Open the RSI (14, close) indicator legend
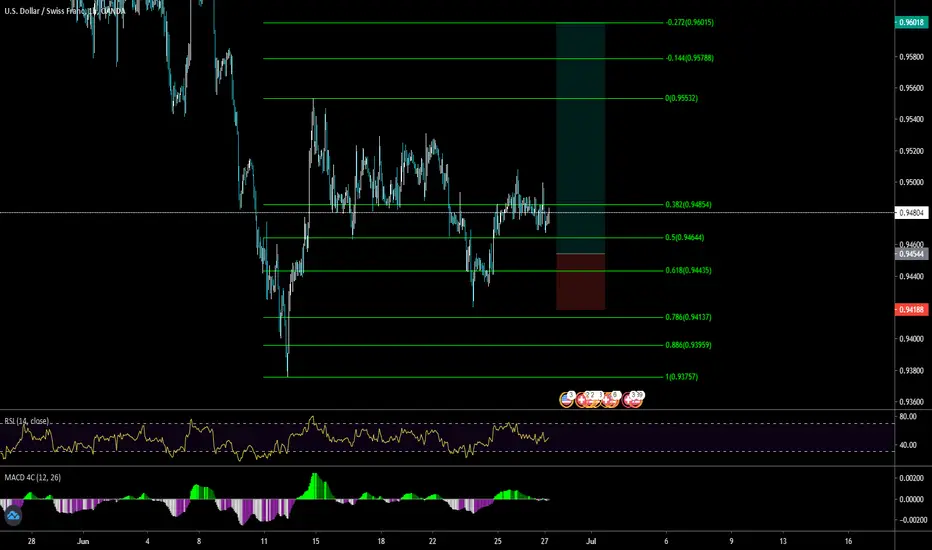Viewport: 932px width, 550px height. (x=27, y=421)
